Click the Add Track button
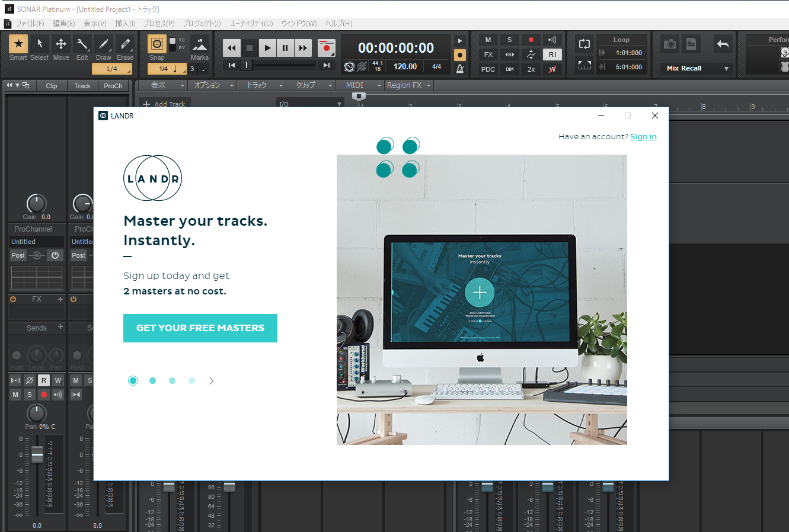Screen dimensions: 789x532 [x=165, y=104]
